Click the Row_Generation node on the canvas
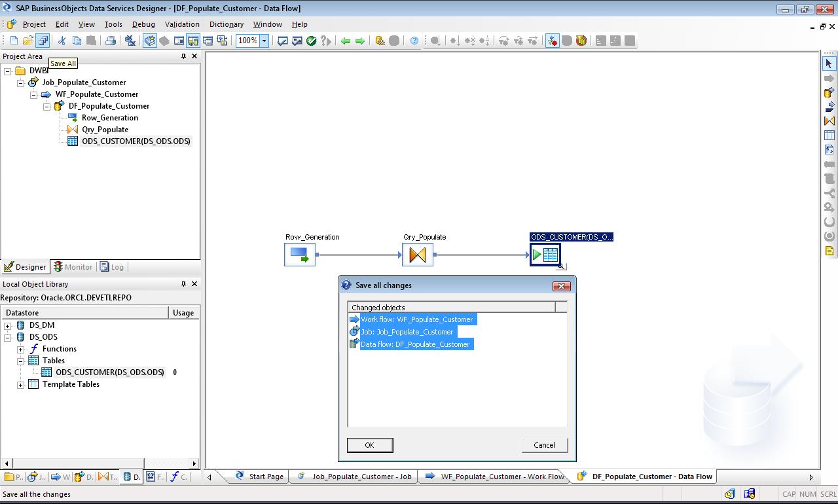Image resolution: width=838 pixels, height=504 pixels. coord(300,255)
